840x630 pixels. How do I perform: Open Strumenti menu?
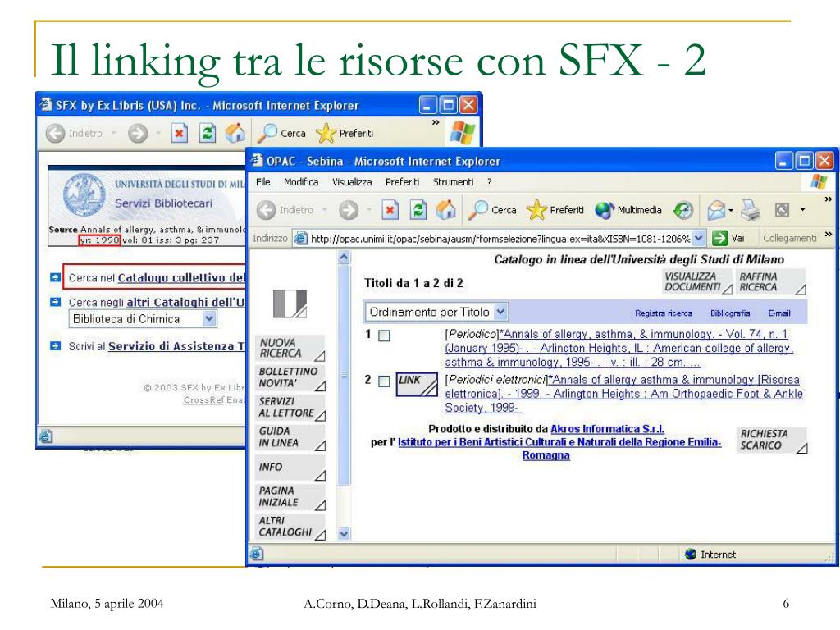tap(453, 182)
